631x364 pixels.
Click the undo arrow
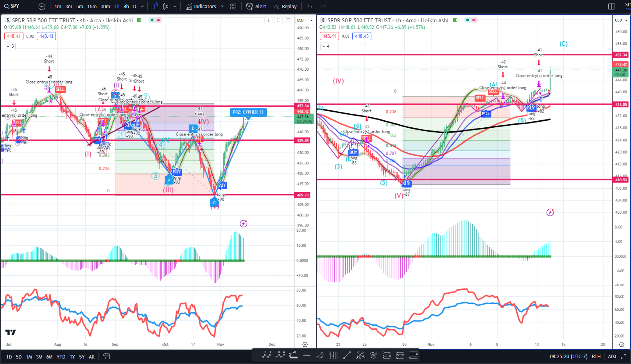coord(310,7)
